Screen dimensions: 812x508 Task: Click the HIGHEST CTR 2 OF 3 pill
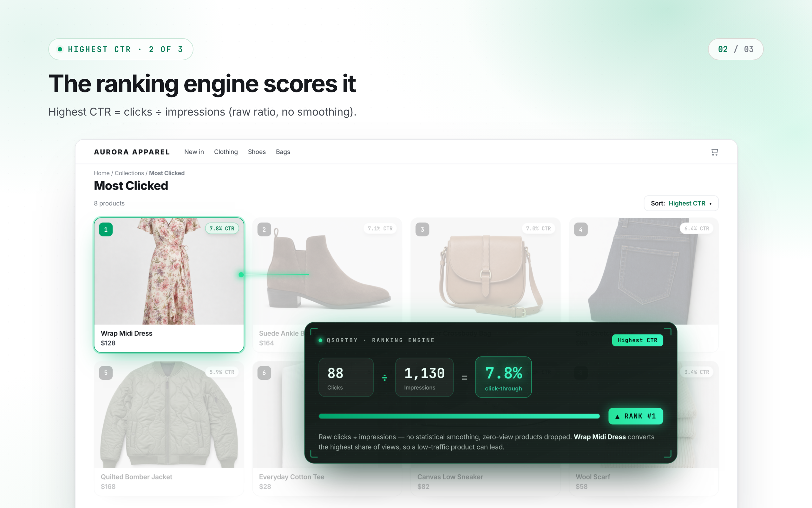(121, 50)
